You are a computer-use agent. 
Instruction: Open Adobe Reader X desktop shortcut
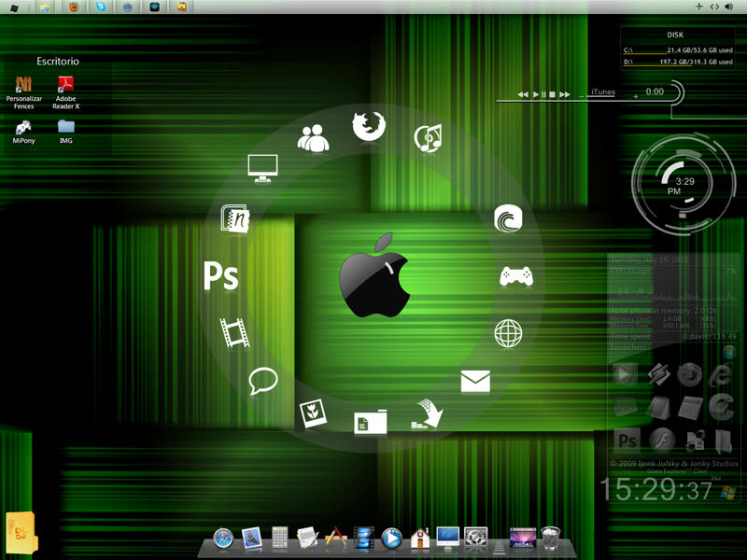pyautogui.click(x=65, y=92)
